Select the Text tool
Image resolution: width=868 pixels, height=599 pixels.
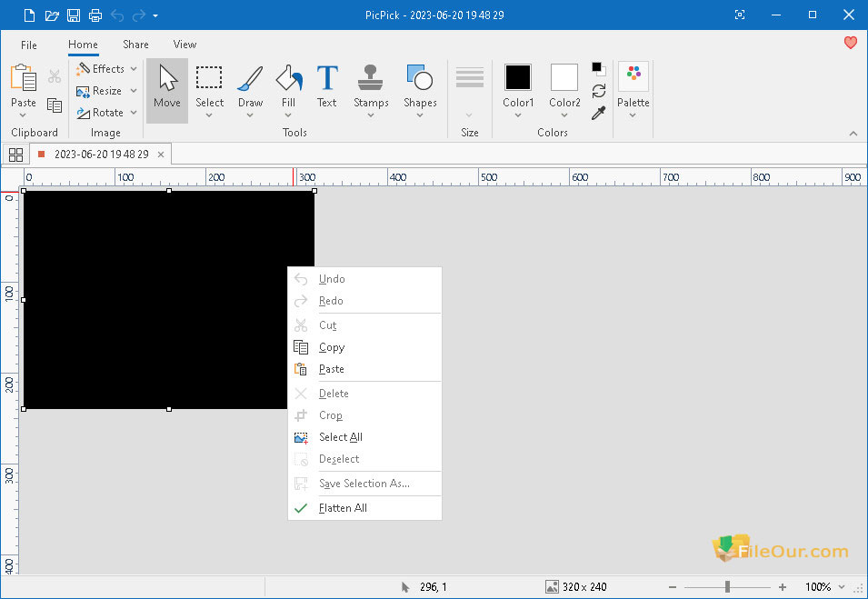(x=326, y=87)
